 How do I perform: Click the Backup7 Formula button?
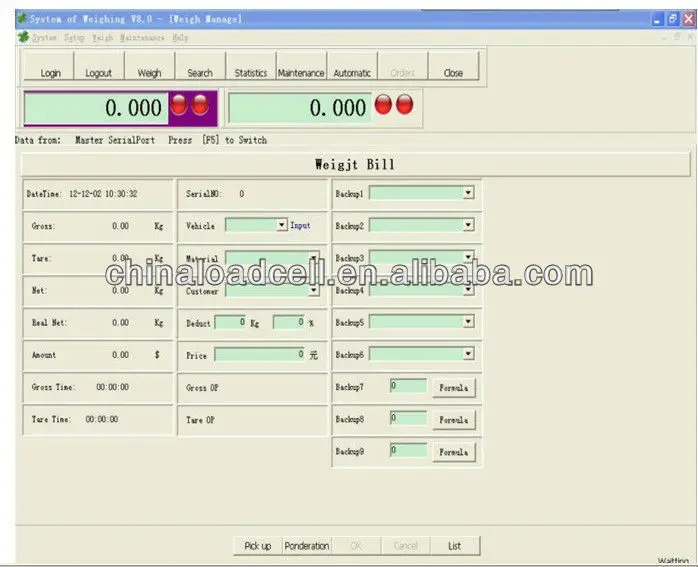point(453,388)
